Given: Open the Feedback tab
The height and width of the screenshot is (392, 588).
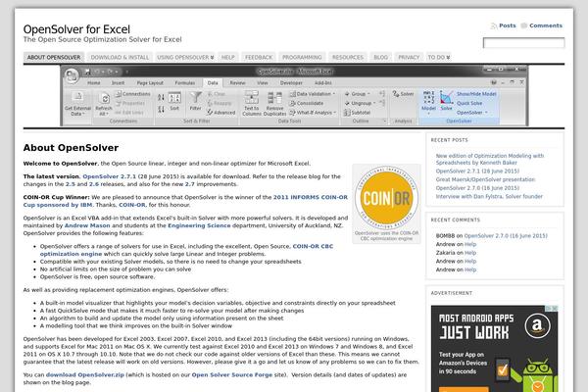Looking at the screenshot, I should pos(259,58).
